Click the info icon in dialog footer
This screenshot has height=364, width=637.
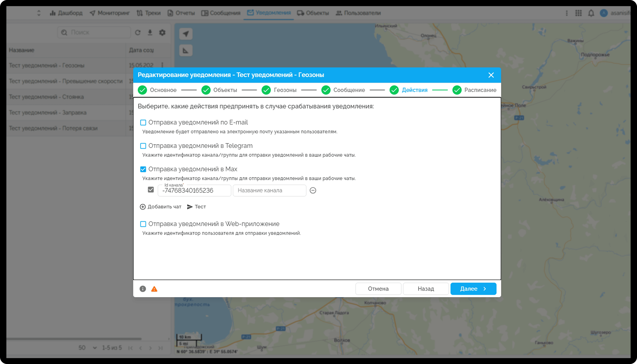(x=143, y=289)
